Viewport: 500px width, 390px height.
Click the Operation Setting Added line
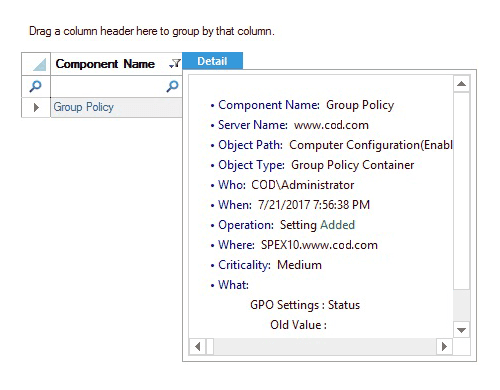(283, 225)
